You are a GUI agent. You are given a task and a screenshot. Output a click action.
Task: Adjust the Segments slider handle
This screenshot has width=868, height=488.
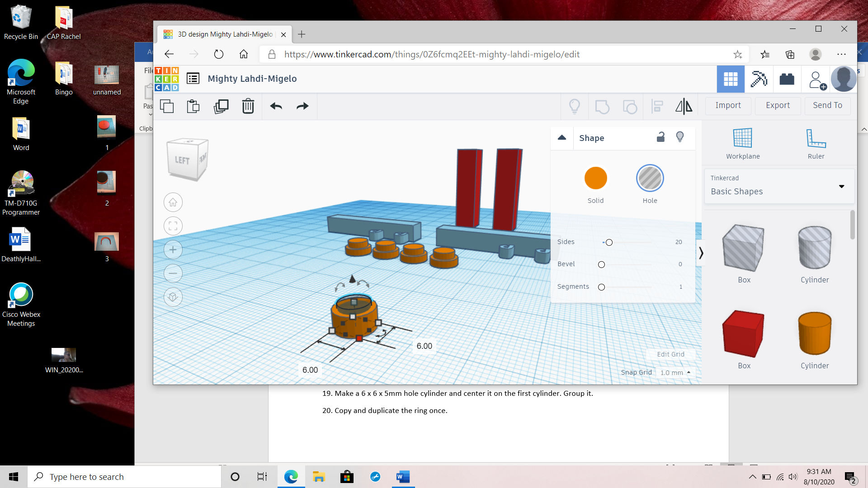601,287
